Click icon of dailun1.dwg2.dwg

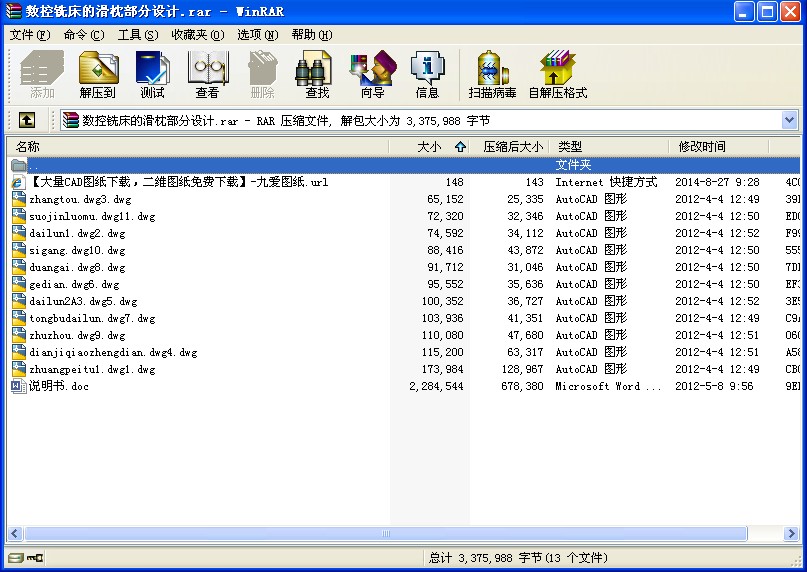click(19, 233)
